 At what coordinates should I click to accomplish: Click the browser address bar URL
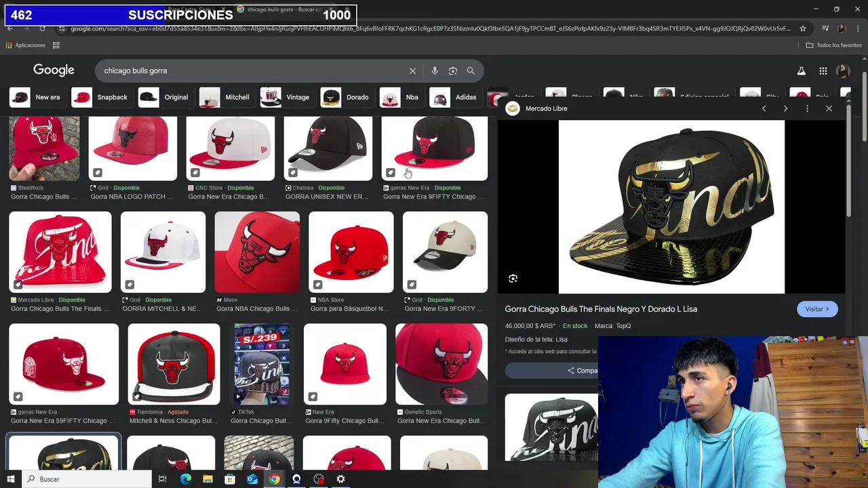coord(431,28)
